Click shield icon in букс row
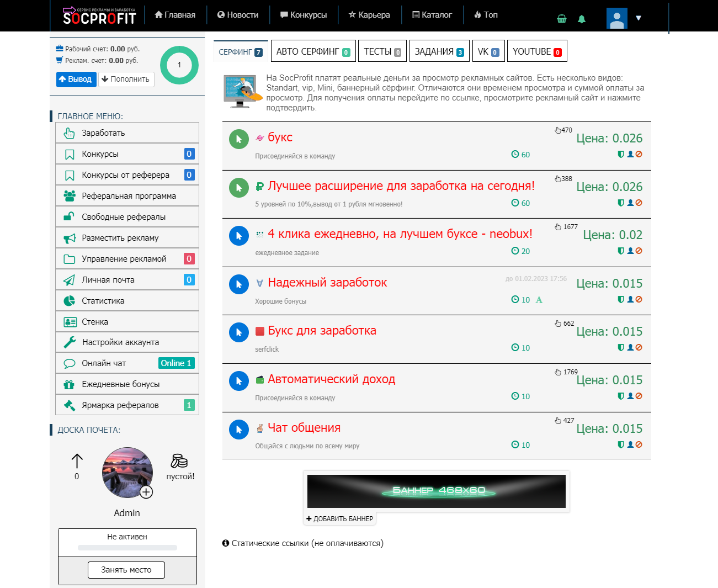Image resolution: width=718 pixels, height=588 pixels. click(x=621, y=155)
